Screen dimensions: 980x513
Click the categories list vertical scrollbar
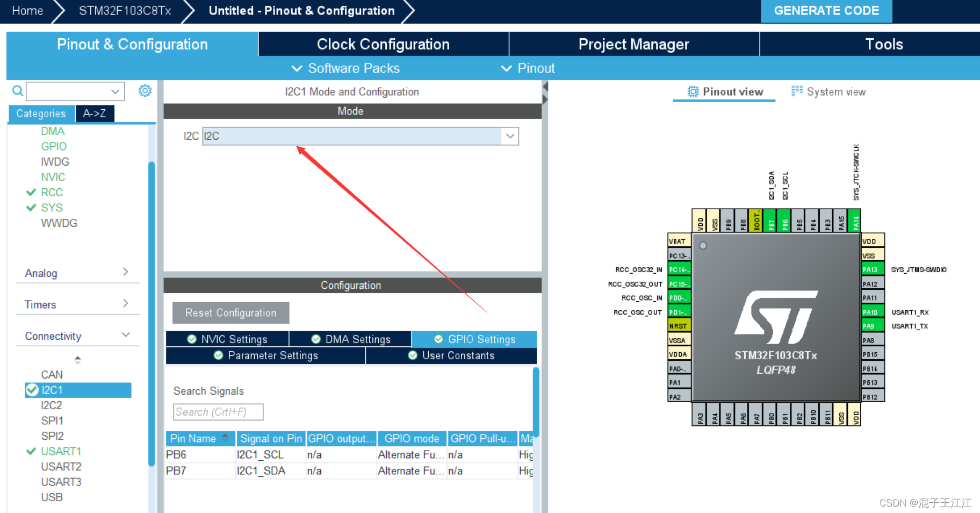(152, 313)
